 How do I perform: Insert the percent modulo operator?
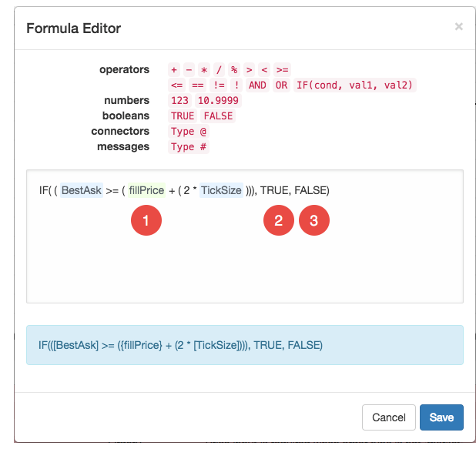pos(234,70)
